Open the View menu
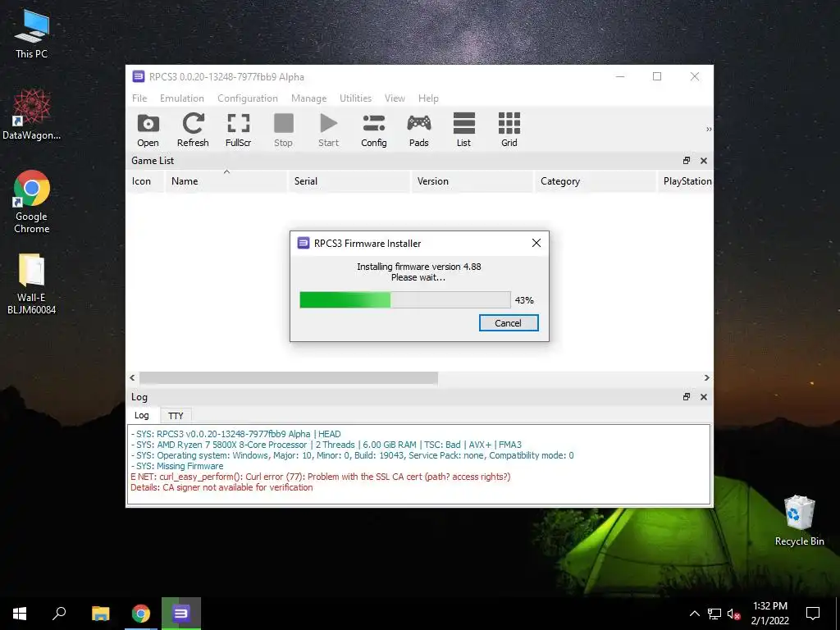This screenshot has height=630, width=840. (x=395, y=98)
